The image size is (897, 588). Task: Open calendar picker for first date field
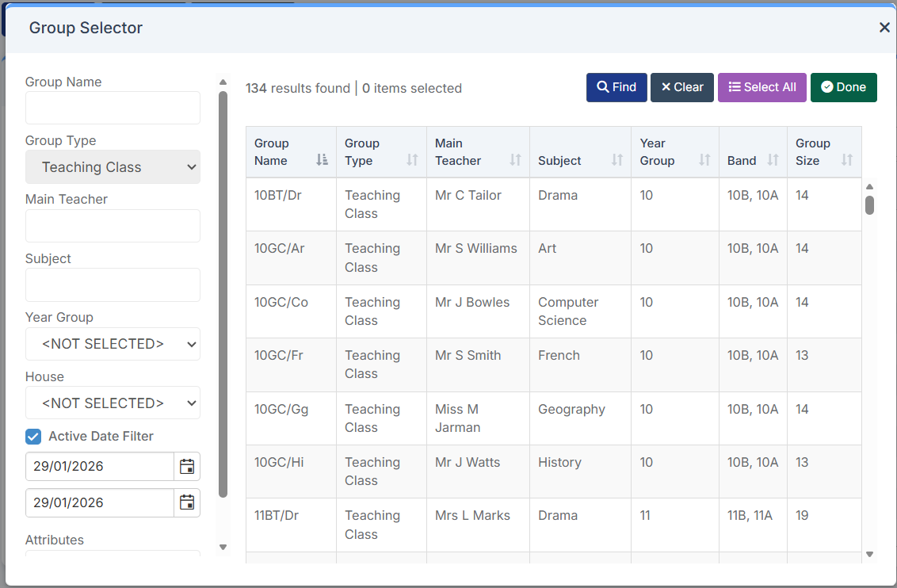click(187, 466)
